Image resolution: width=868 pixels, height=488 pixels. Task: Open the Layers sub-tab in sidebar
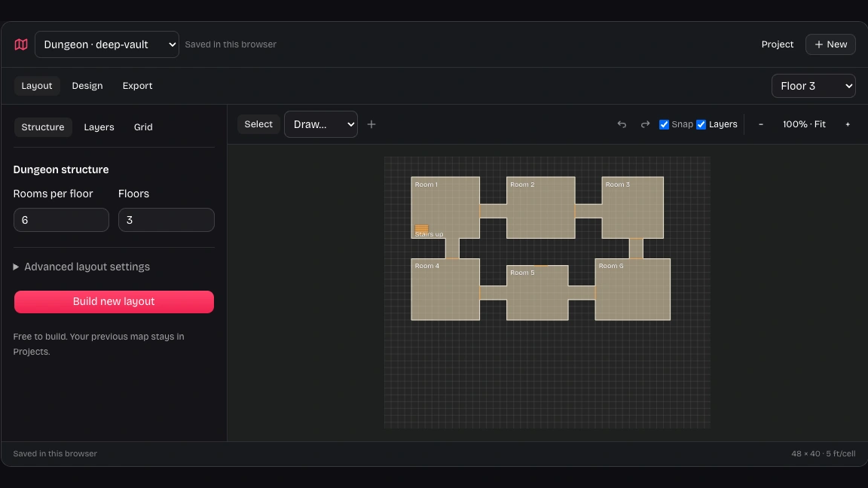tap(99, 127)
